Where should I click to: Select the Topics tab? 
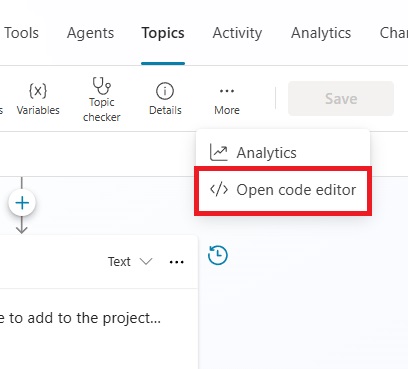tap(163, 33)
